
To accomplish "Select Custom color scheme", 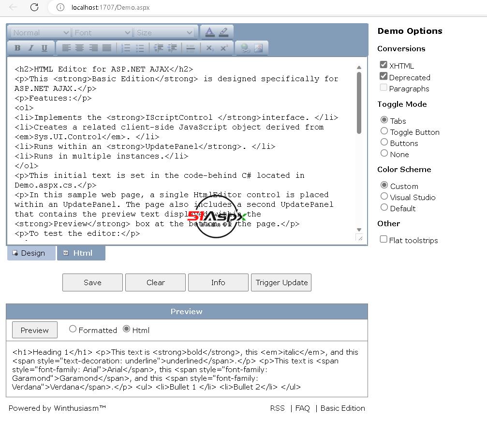I will pos(384,185).
